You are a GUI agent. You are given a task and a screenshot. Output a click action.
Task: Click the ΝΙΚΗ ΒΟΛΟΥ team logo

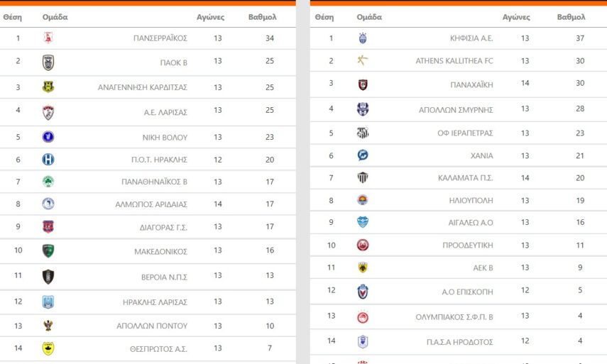coord(48,137)
